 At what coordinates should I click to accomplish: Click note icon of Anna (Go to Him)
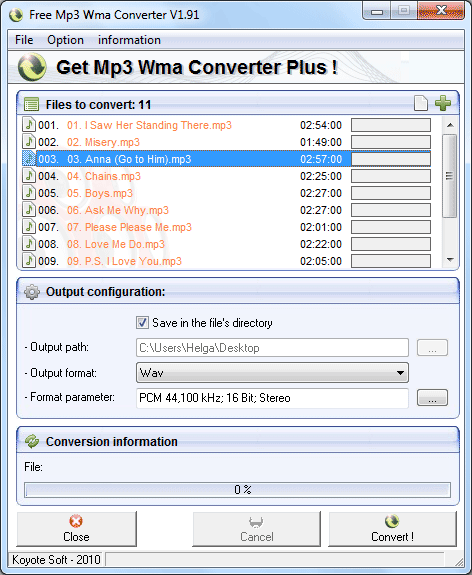pyautogui.click(x=29, y=159)
